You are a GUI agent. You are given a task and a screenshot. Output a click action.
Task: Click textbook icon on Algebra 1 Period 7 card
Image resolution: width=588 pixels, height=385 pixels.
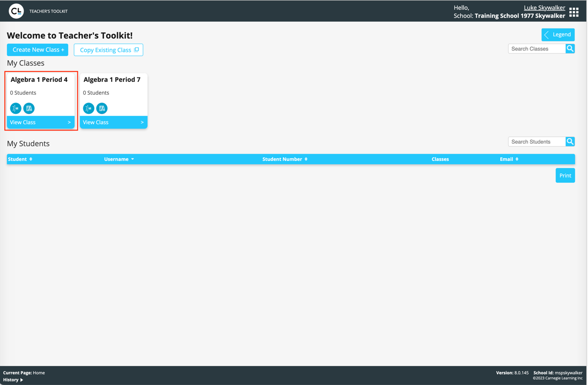pos(102,108)
